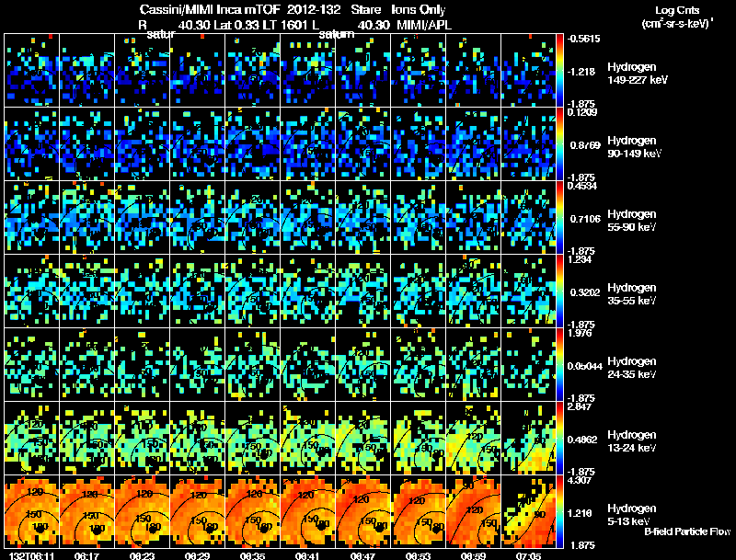The height and width of the screenshot is (560, 736).
Task: Select the 'Hydrogen 149-227 keV' row label
Action: pos(638,74)
